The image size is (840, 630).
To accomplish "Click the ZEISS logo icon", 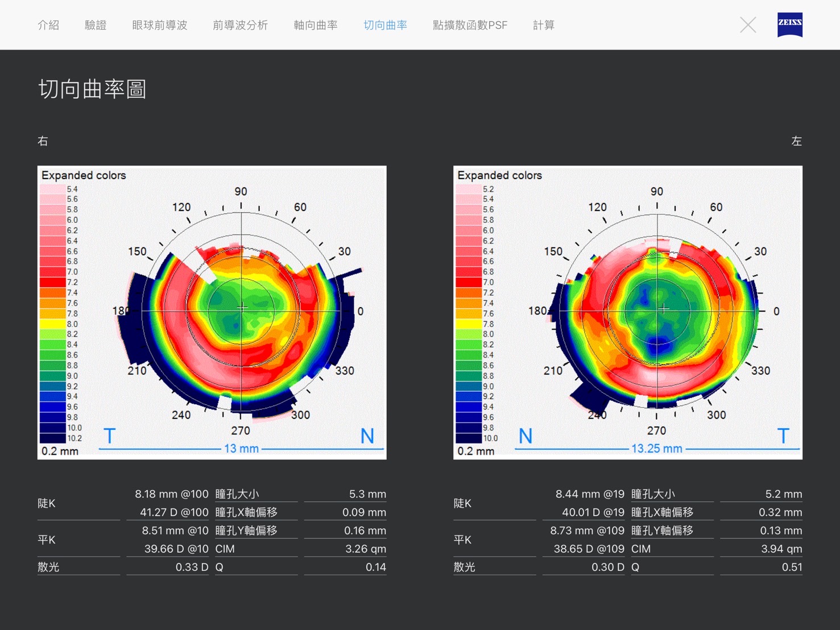I will (x=790, y=24).
